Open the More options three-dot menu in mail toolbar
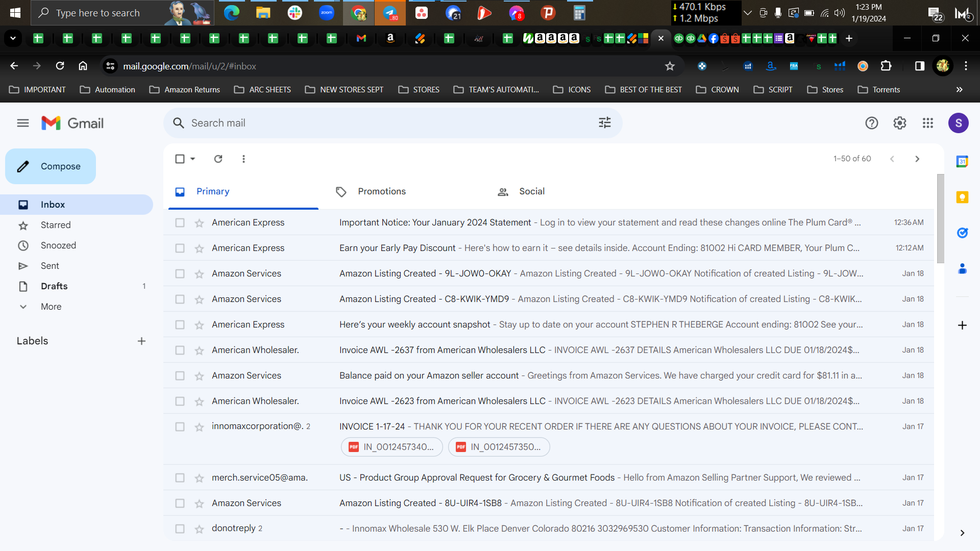This screenshot has height=551, width=980. [x=243, y=159]
